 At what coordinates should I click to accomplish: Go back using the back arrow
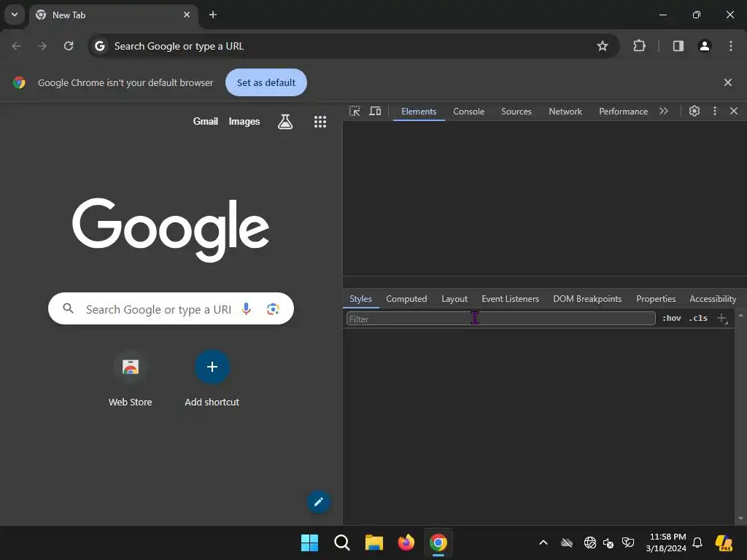point(16,46)
